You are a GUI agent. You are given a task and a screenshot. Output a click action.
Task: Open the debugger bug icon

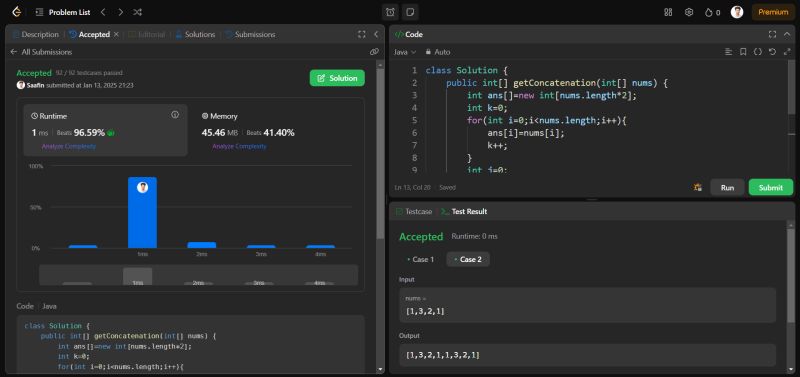click(698, 188)
